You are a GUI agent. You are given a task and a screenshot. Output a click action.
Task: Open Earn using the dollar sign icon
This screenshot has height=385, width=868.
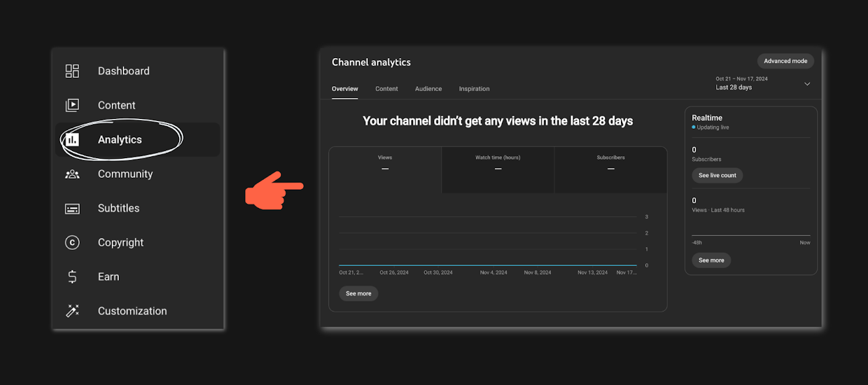[73, 276]
